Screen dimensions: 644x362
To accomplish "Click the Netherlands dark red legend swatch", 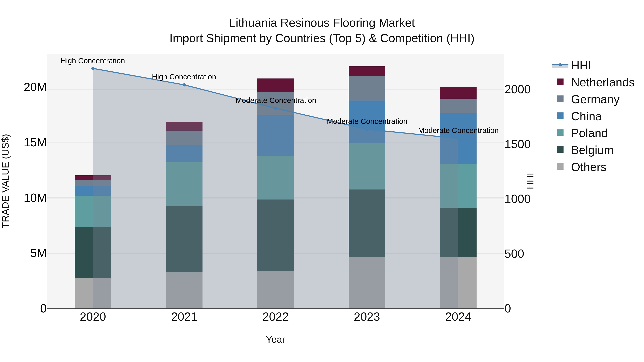I will click(560, 82).
